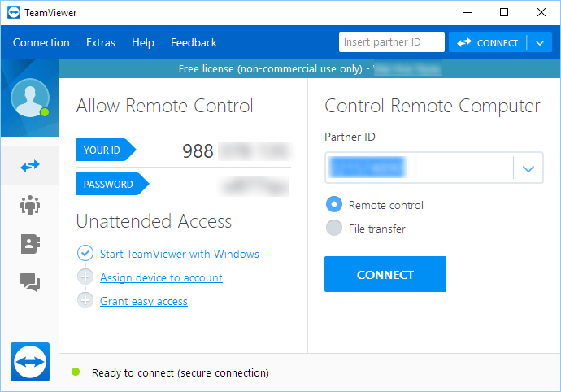This screenshot has height=392, width=561.
Task: Select the File transfer radio option
Action: (x=333, y=229)
